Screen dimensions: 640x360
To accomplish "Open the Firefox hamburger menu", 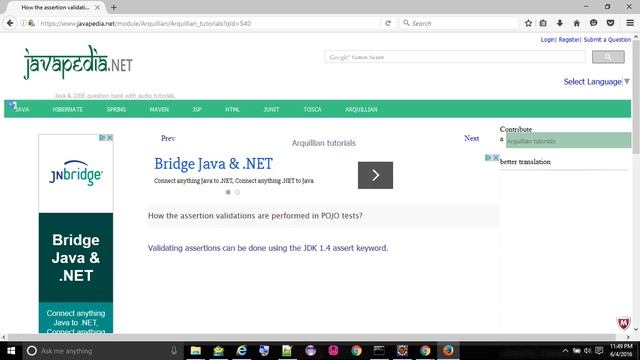I will click(x=630, y=23).
